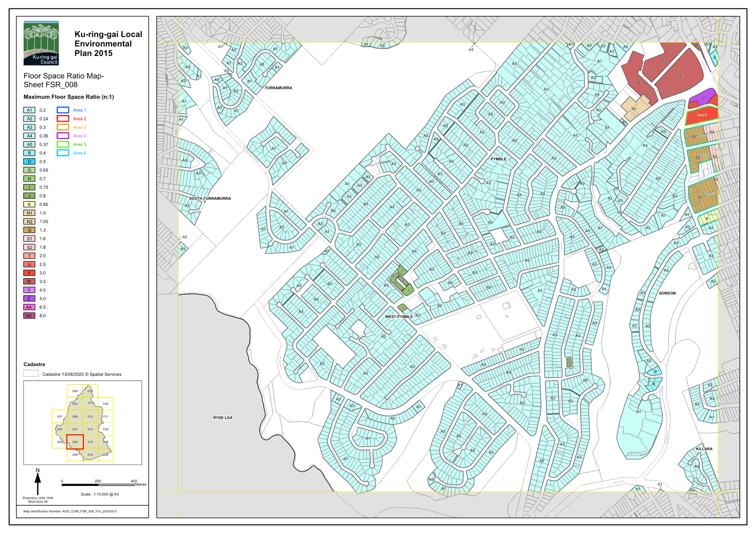Click the highlighted 008 index map tile
Image resolution: width=756 pixels, height=534 pixels.
point(75,442)
